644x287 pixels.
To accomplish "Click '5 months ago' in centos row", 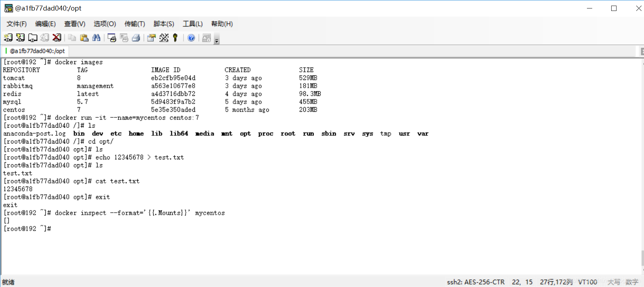I will [x=247, y=110].
